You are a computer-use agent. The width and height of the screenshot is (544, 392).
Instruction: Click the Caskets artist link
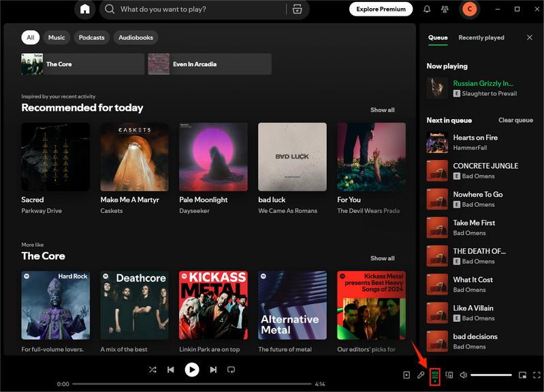pyautogui.click(x=112, y=211)
